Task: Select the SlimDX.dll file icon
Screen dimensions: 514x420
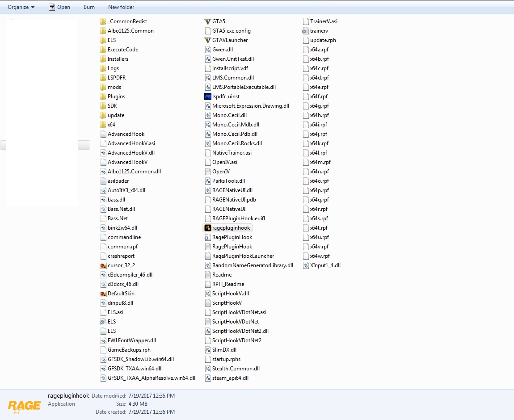Action: (207, 350)
